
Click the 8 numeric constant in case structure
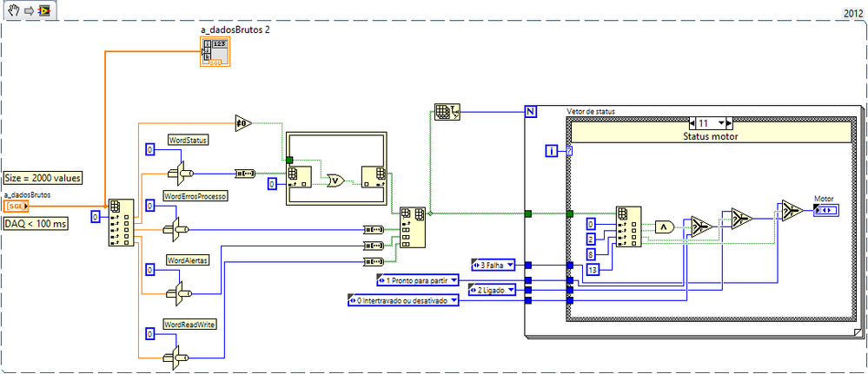click(592, 253)
